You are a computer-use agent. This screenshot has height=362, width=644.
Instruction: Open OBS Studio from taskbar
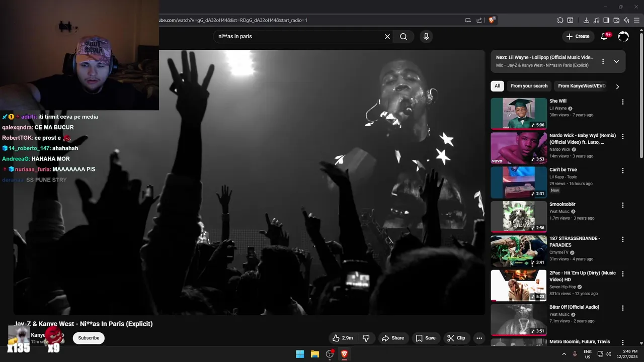(x=330, y=354)
